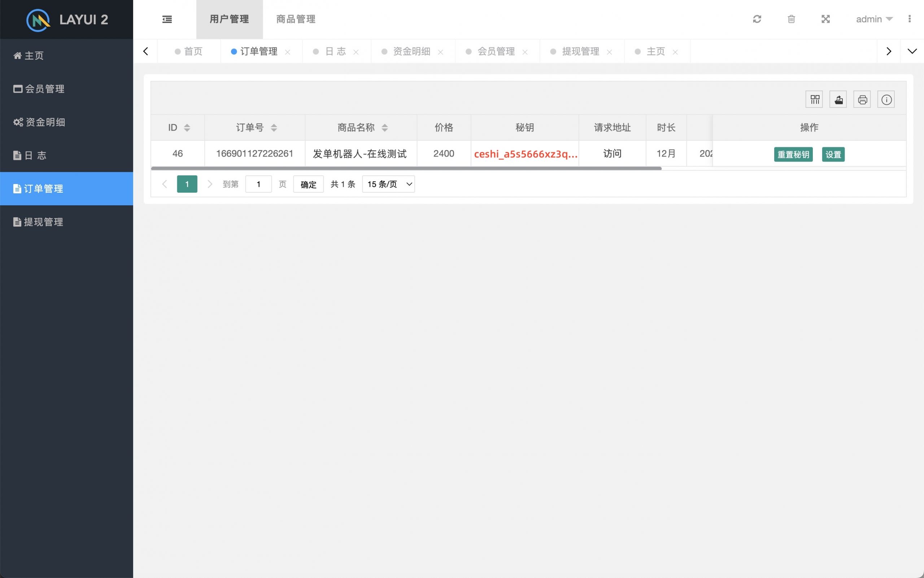Toggle fullscreen with the expand icon
Image resolution: width=924 pixels, height=578 pixels.
point(825,19)
